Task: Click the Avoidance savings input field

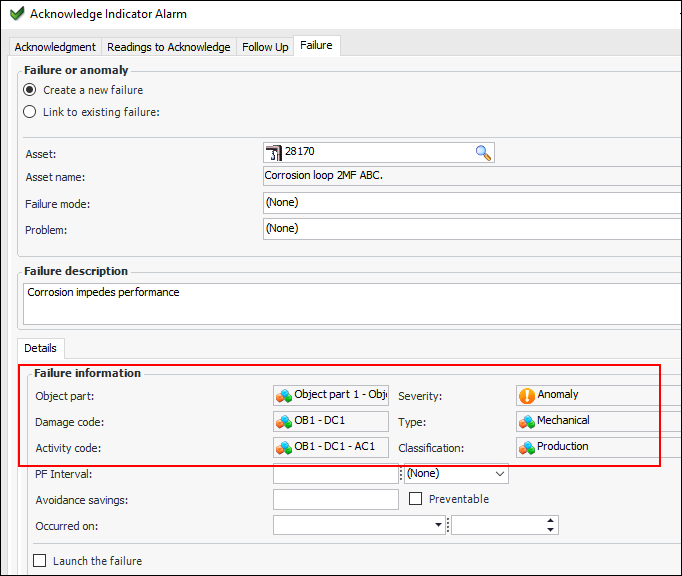Action: [335, 499]
